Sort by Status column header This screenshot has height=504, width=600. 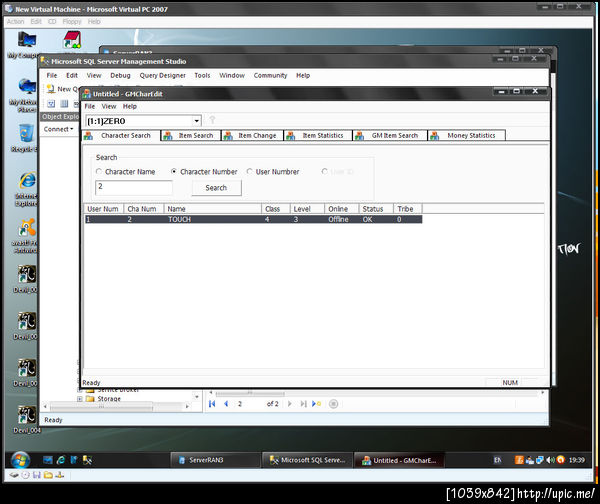(376, 209)
